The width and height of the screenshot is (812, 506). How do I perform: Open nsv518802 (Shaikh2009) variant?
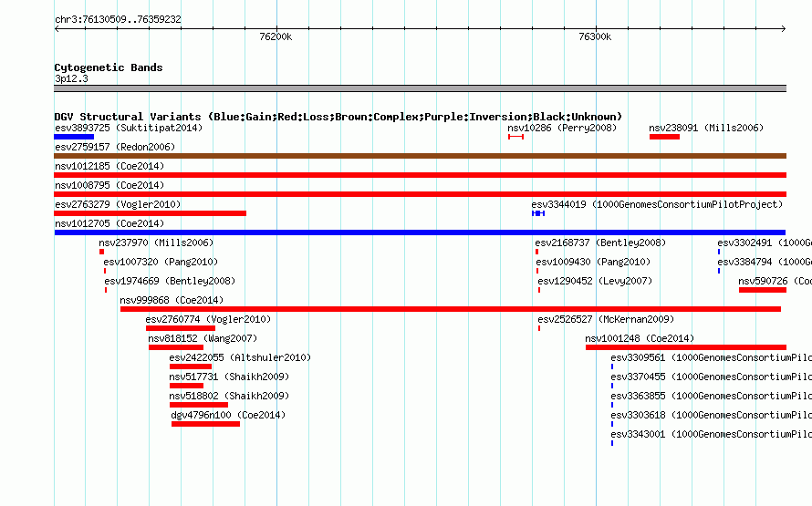[229, 396]
